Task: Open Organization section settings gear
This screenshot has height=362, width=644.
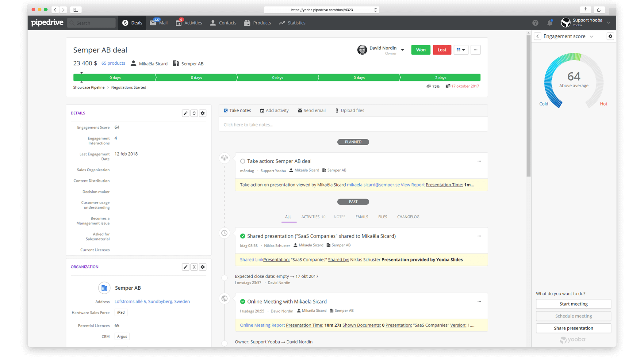Action: 203,267
